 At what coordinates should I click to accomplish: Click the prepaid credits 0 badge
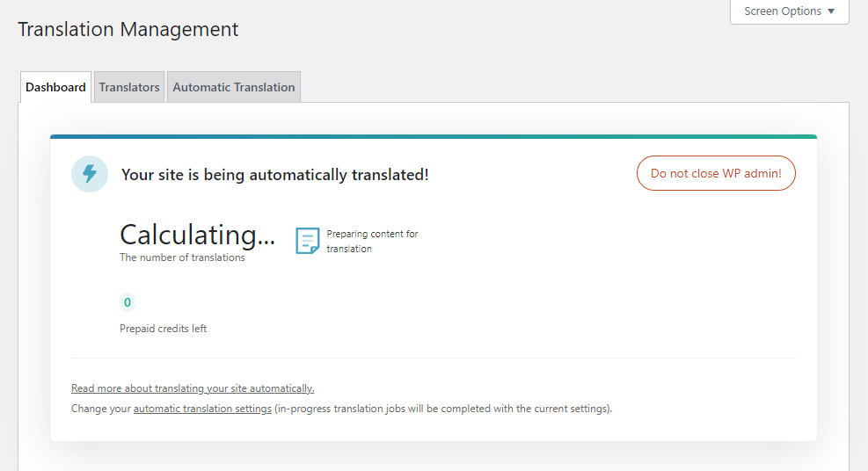(128, 303)
